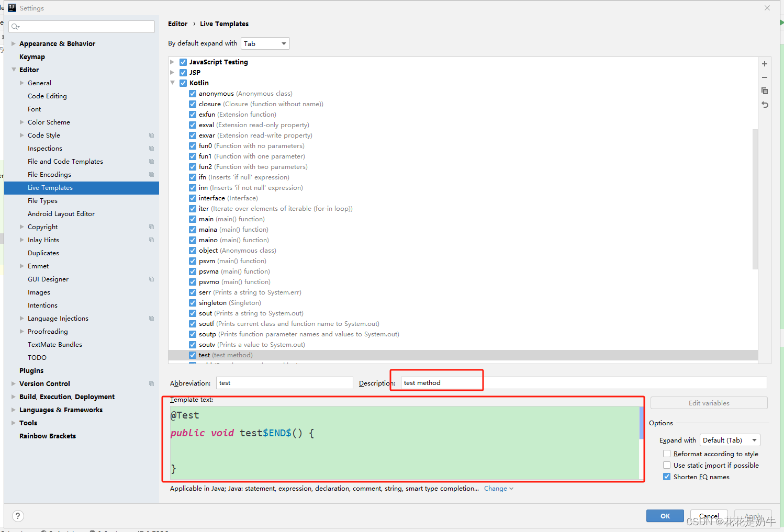Screen dimensions: 784x532
Task: Click the template text editor scrollbar
Action: [x=642, y=423]
